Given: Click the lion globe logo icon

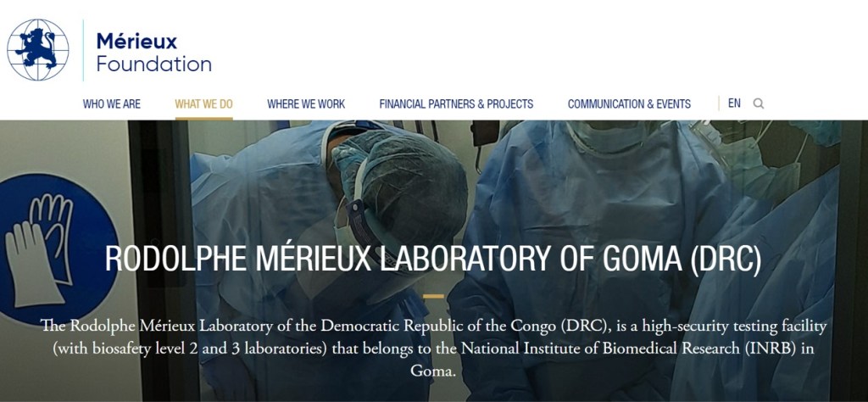Looking at the screenshot, I should 38,50.
